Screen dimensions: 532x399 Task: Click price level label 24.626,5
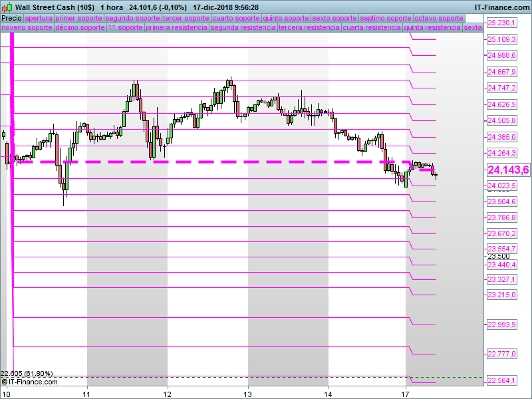pos(502,104)
